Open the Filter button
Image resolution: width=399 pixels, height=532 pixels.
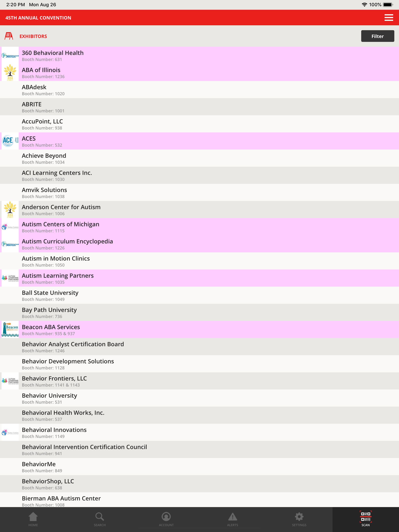377,36
